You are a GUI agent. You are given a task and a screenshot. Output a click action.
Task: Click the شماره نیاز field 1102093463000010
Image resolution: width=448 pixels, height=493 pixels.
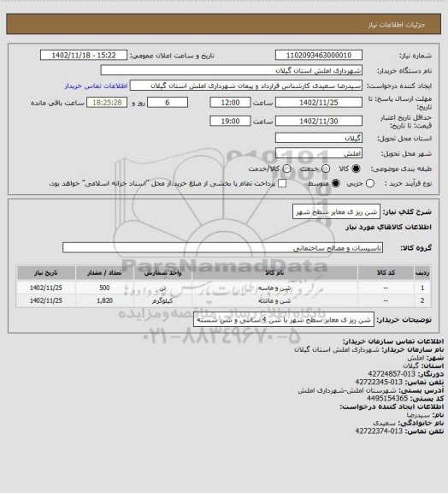point(319,55)
